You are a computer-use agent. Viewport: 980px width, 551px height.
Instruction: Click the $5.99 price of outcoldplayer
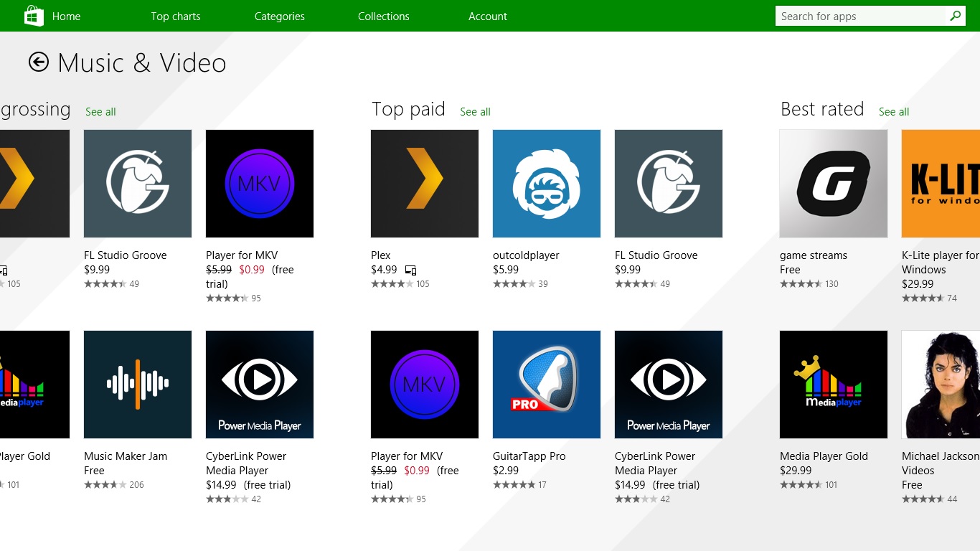[x=506, y=270]
